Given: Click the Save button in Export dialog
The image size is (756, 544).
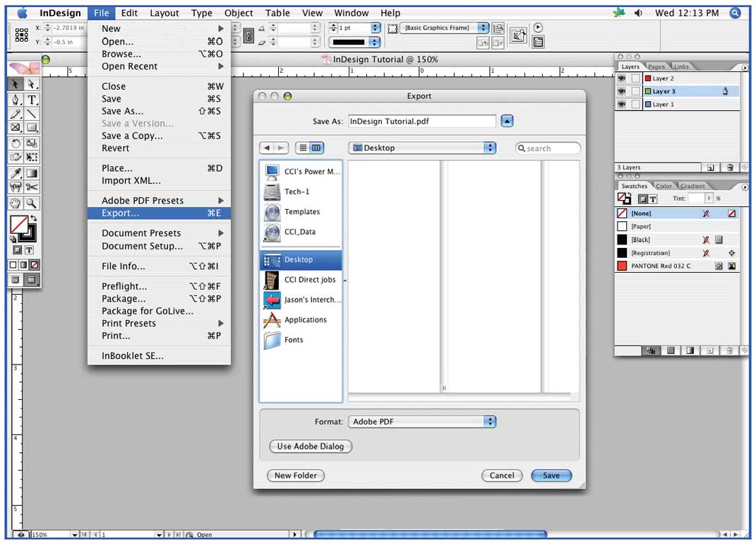Looking at the screenshot, I should click(x=551, y=475).
